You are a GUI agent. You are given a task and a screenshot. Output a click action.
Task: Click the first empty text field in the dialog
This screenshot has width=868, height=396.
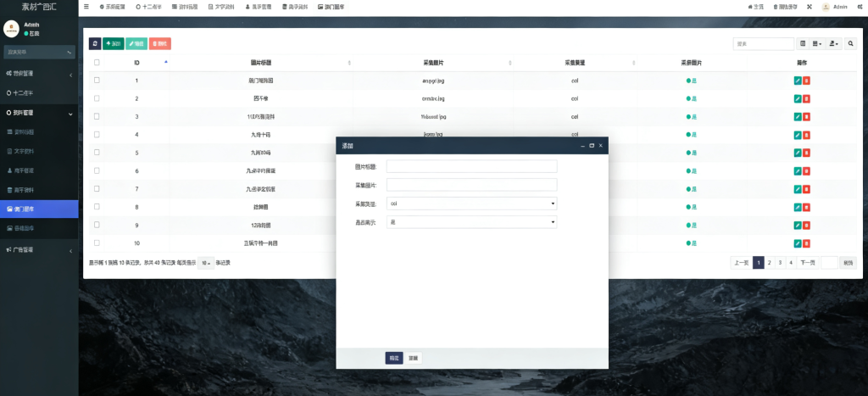(471, 167)
